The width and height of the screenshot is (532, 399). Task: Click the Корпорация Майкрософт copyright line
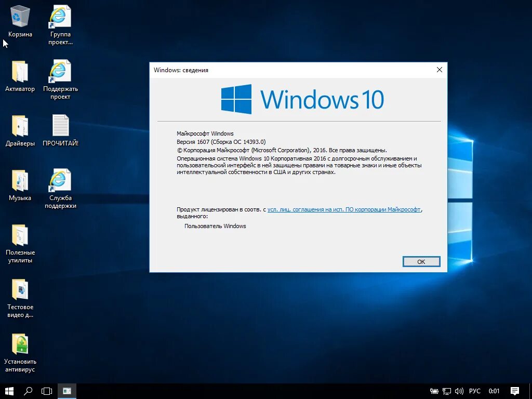point(282,150)
